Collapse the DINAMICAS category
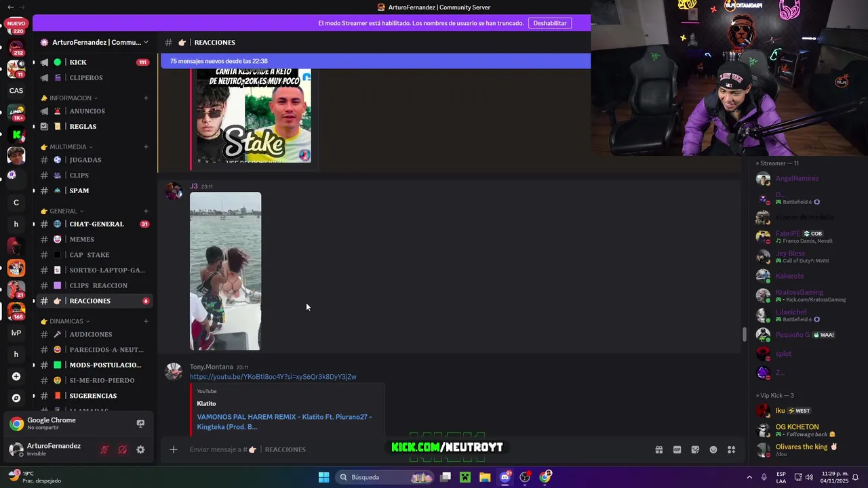Screen dimensions: 868x488 (x=66, y=321)
